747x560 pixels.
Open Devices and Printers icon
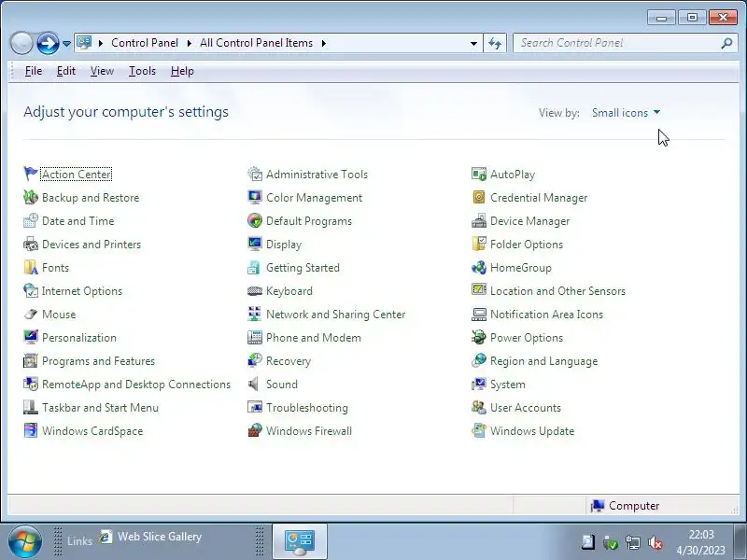pyautogui.click(x=31, y=244)
